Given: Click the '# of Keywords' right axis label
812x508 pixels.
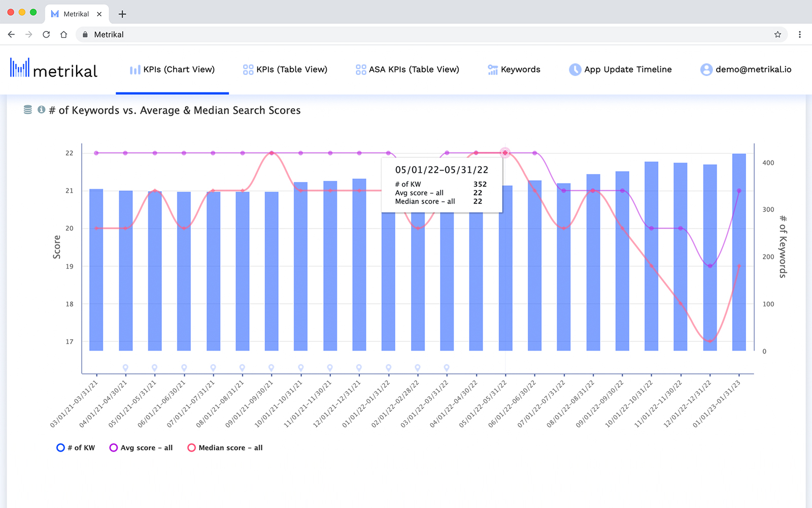Looking at the screenshot, I should pyautogui.click(x=783, y=247).
